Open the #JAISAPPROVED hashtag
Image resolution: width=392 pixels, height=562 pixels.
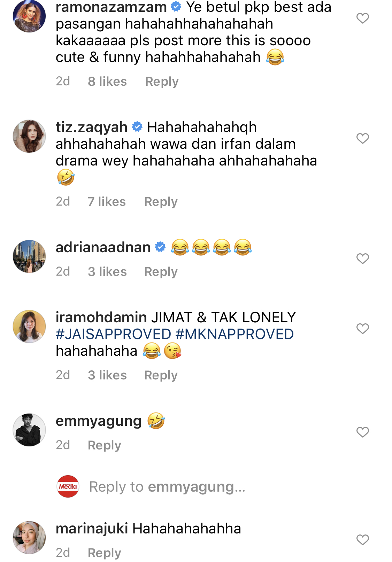coord(113,334)
